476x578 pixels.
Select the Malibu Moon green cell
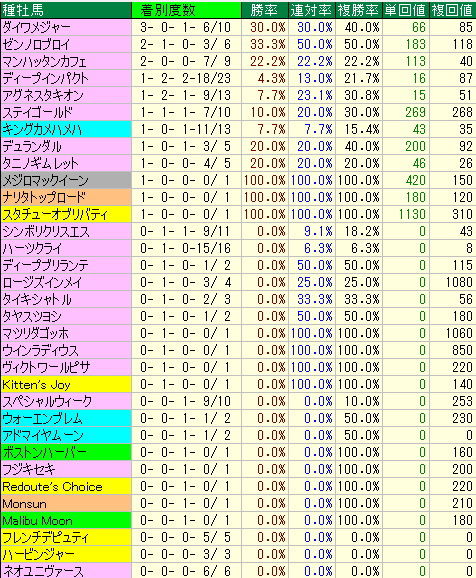tap(66, 520)
